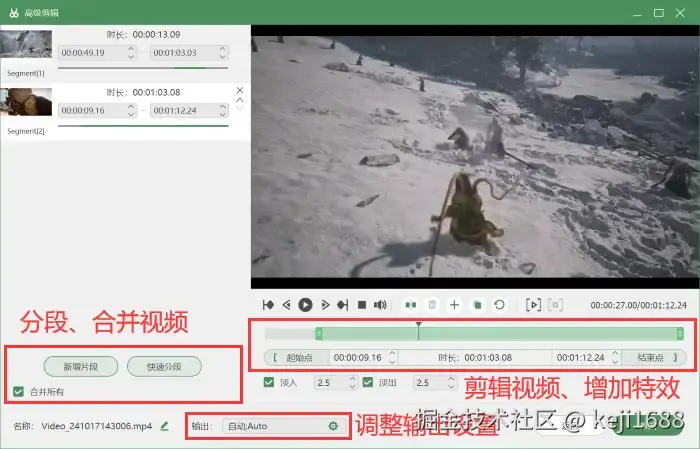The width and height of the screenshot is (700, 449).
Task: Click the 00:00:27.00/00:01:12.24 time readout
Action: pos(638,305)
